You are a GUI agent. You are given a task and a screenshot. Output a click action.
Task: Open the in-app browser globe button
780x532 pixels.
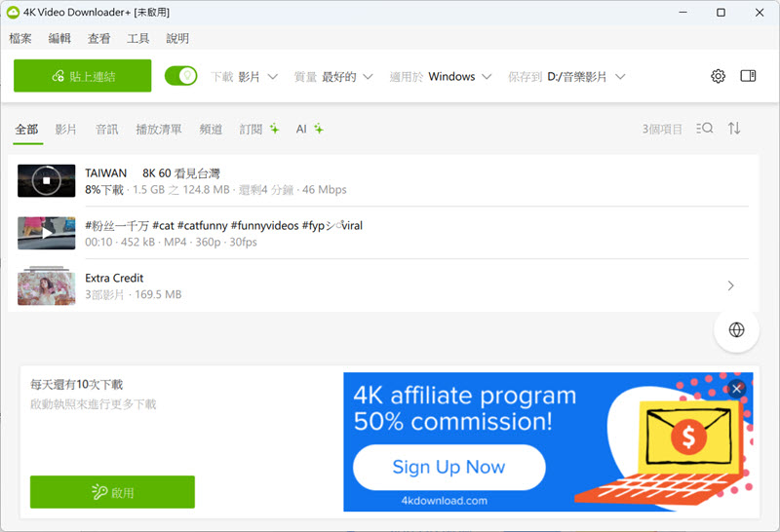pos(736,329)
